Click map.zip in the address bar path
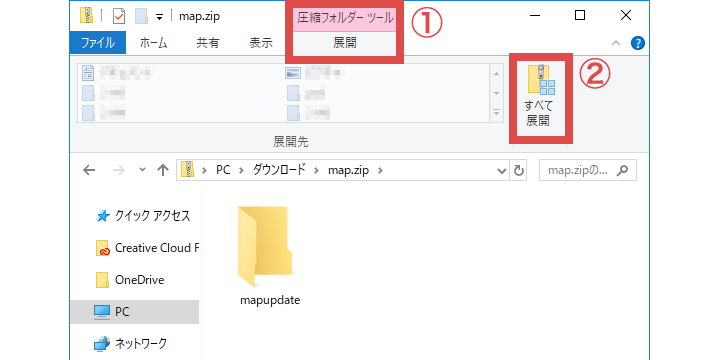Image resolution: width=720 pixels, height=360 pixels. [x=348, y=170]
